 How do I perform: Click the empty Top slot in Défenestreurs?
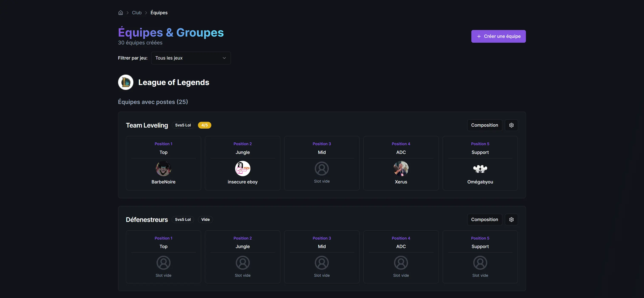pyautogui.click(x=163, y=263)
